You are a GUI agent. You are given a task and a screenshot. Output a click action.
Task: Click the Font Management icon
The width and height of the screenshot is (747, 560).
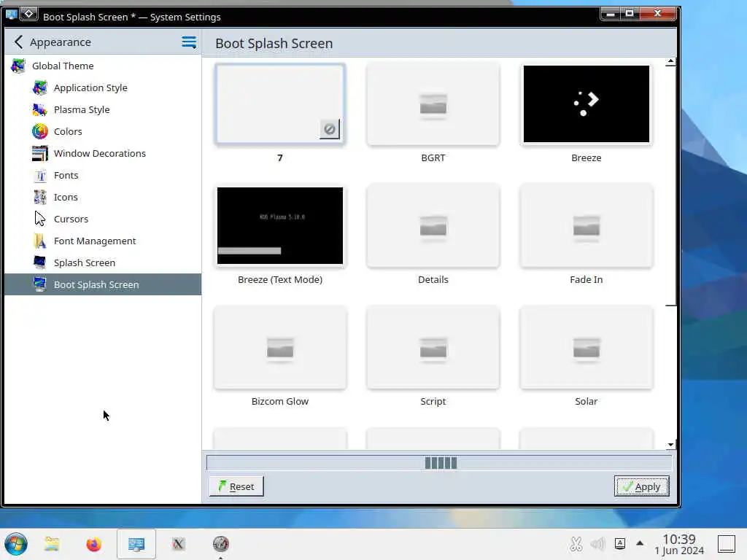click(40, 241)
